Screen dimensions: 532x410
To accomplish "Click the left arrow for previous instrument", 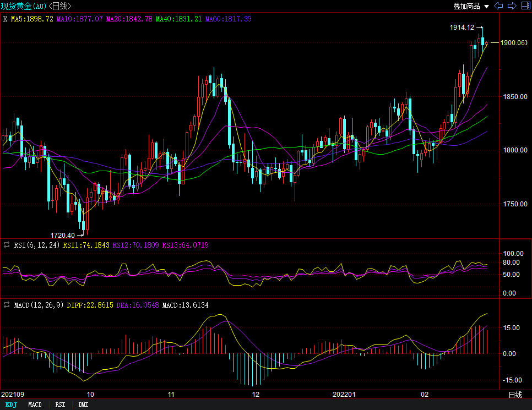I will click(498, 6).
